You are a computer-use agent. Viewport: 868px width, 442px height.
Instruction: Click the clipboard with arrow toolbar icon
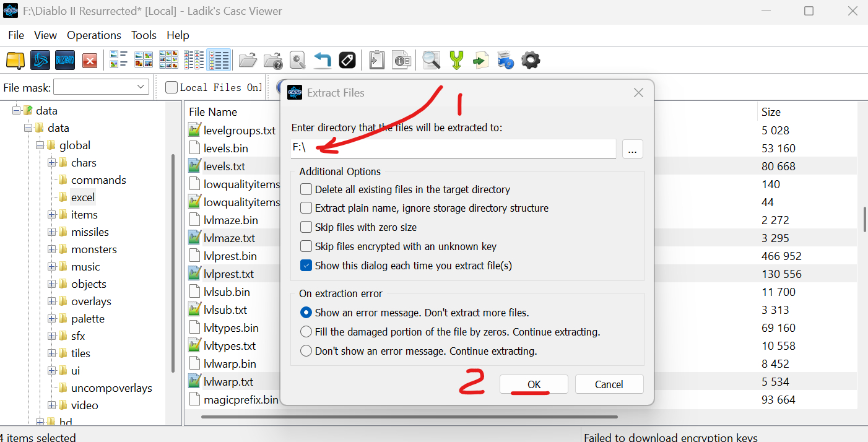(x=377, y=60)
